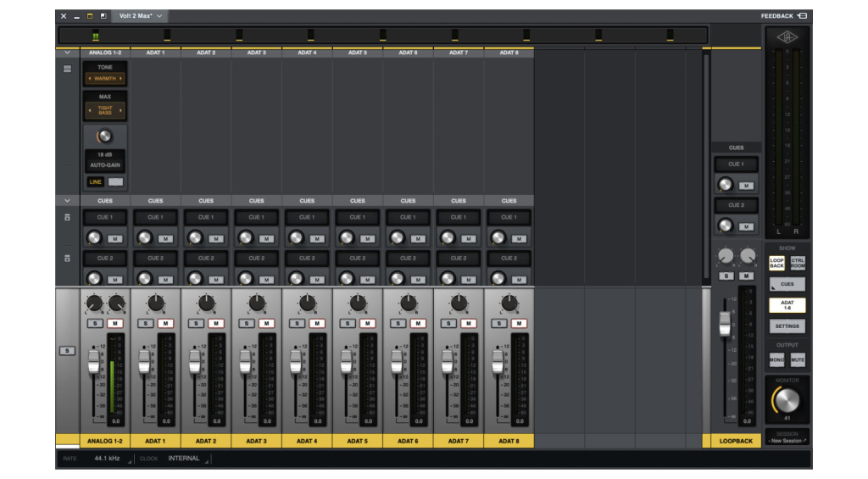The width and height of the screenshot is (868, 479).
Task: Toggle the MONO output button
Action: pyautogui.click(x=776, y=360)
